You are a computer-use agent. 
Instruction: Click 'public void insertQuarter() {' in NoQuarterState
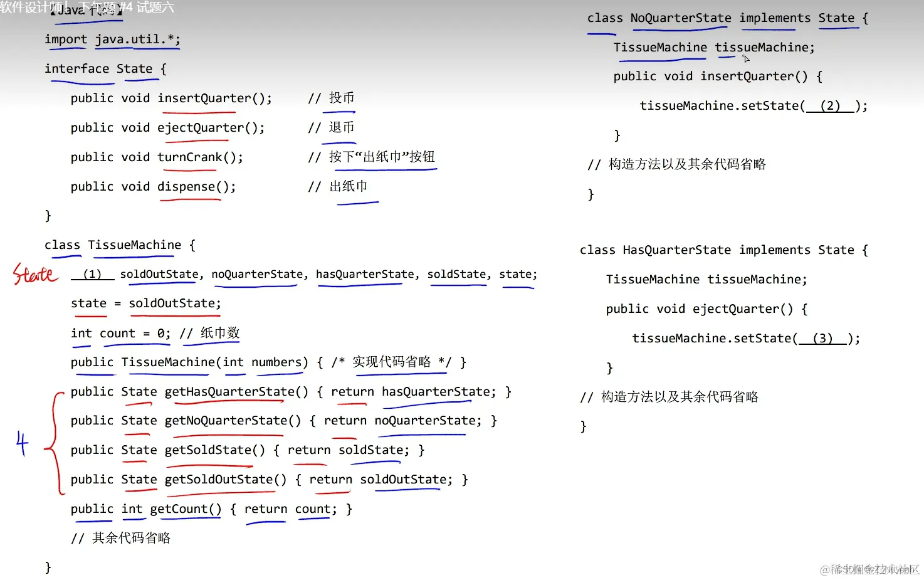(718, 76)
